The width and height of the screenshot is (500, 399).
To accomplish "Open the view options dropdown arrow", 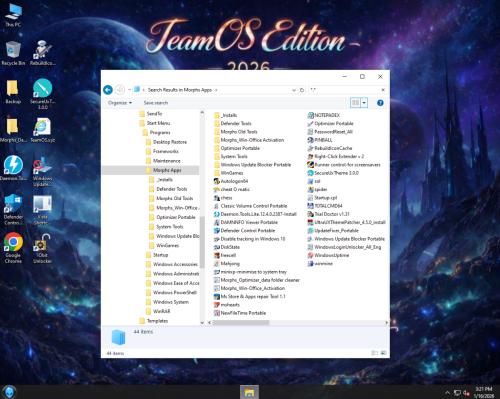I will point(364,103).
